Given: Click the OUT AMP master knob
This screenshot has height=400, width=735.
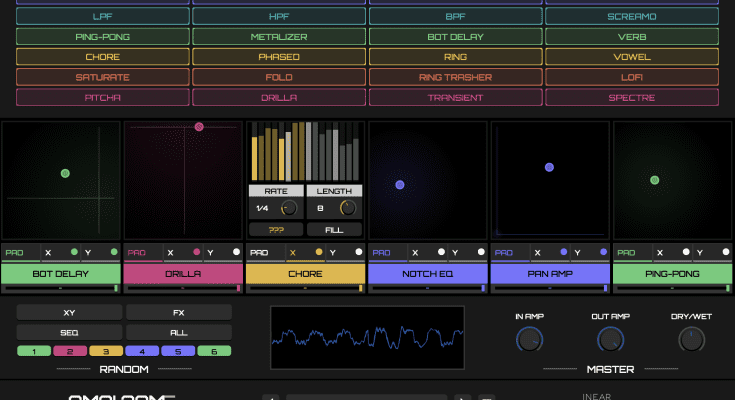Looking at the screenshot, I should [609, 341].
